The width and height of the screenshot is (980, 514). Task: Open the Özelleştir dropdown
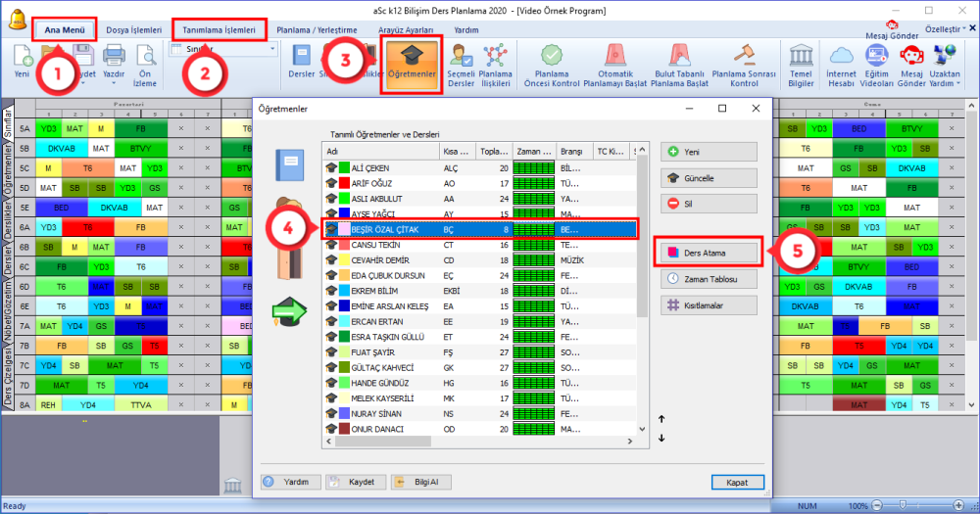click(x=945, y=29)
